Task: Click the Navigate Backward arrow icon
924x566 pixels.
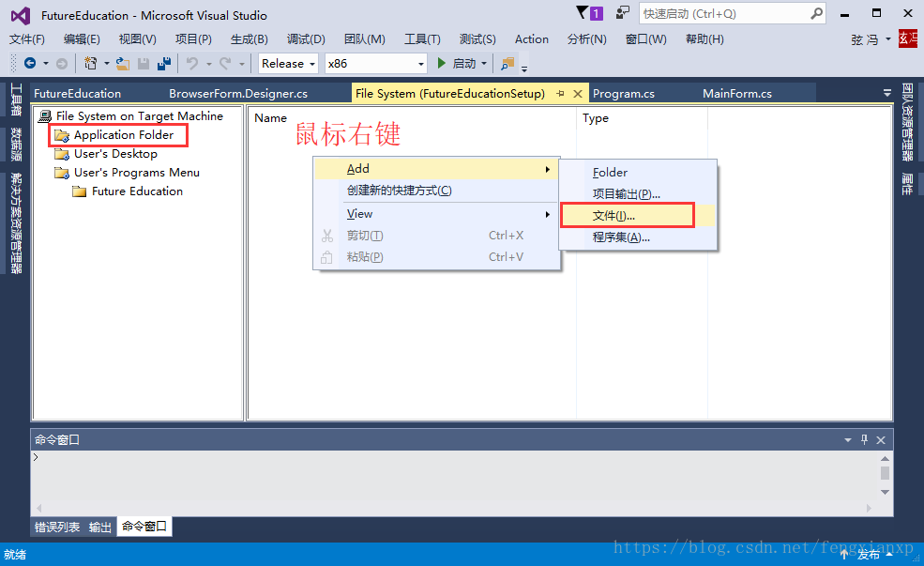Action: click(x=30, y=63)
